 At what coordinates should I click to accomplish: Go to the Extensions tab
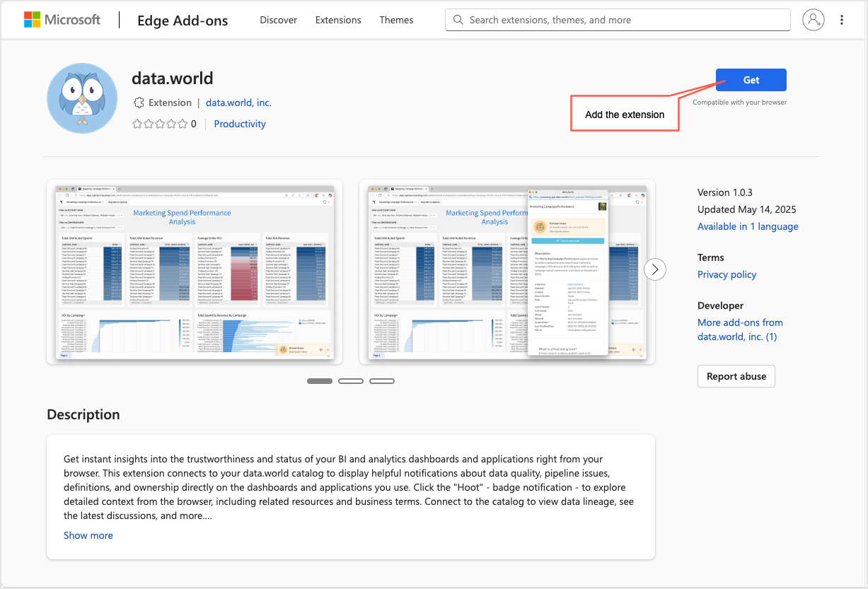(x=338, y=20)
